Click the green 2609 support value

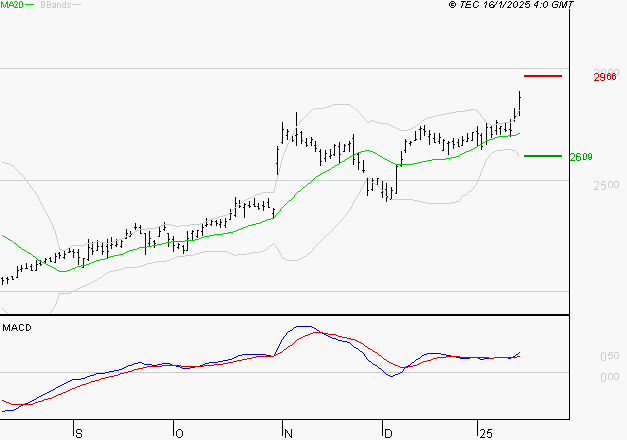[581, 157]
